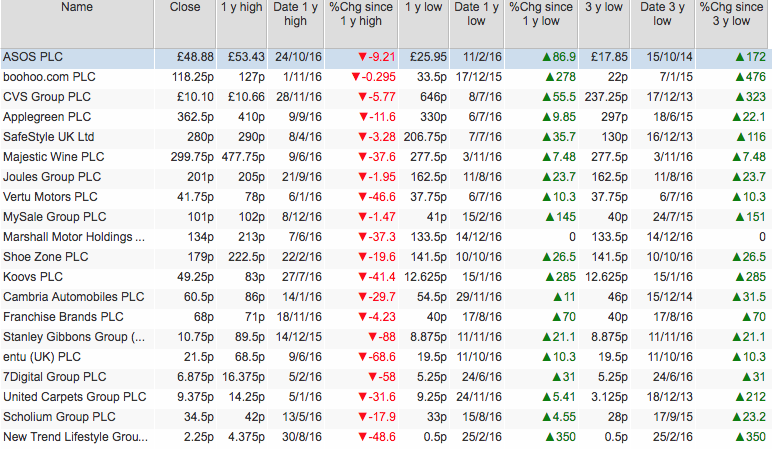This screenshot has height=451, width=772.
Task: Click Vertu Motors -46.6 change value
Action: point(377,197)
